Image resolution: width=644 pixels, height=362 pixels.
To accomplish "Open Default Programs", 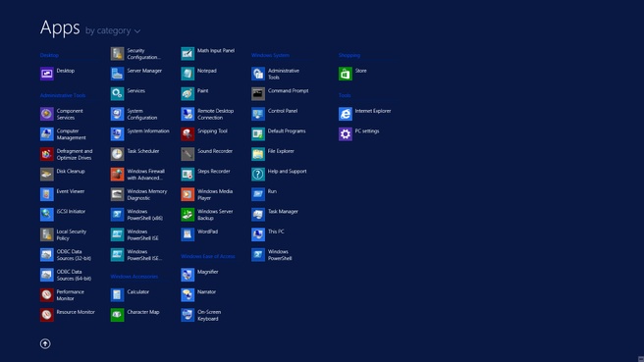I will (x=279, y=134).
